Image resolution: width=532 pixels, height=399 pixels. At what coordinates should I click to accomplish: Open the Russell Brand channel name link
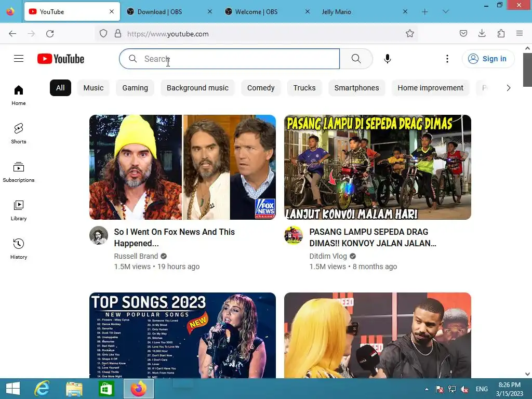coord(136,256)
